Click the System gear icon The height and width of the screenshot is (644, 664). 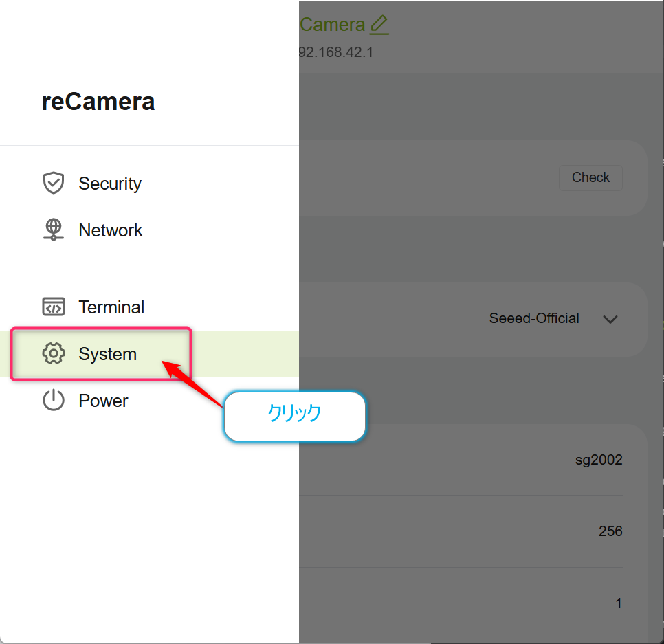(54, 353)
